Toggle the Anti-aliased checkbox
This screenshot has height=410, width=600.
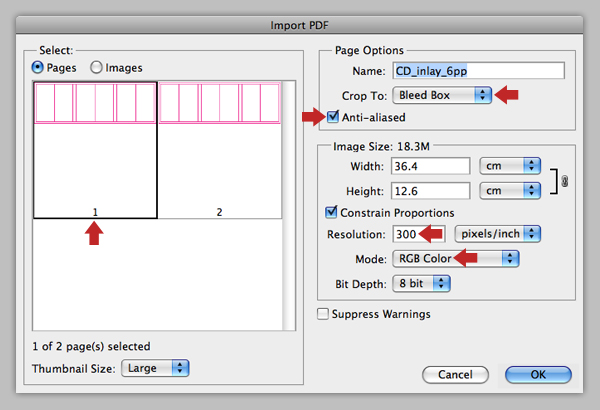333,116
